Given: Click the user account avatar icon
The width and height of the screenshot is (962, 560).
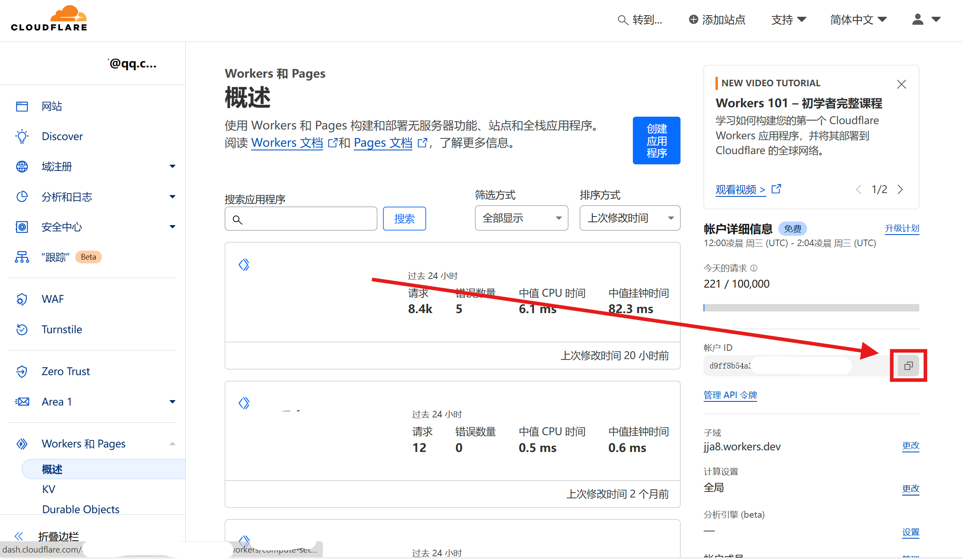Looking at the screenshot, I should coord(918,19).
